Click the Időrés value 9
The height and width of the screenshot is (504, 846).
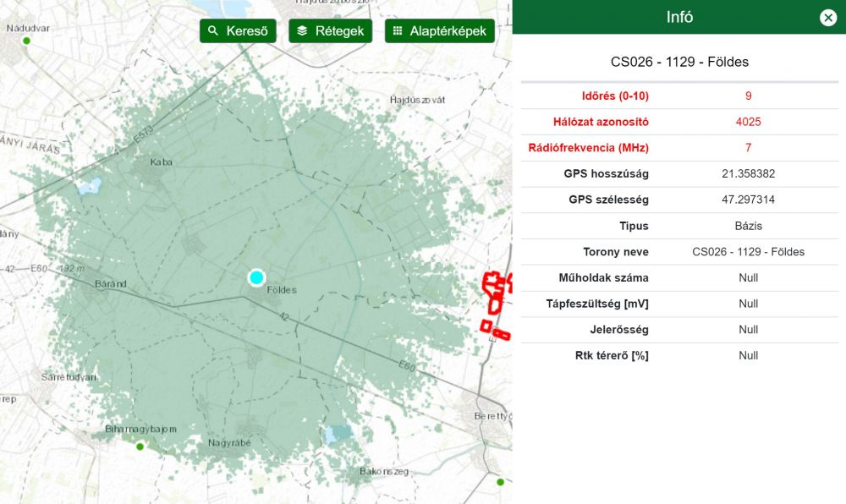749,96
